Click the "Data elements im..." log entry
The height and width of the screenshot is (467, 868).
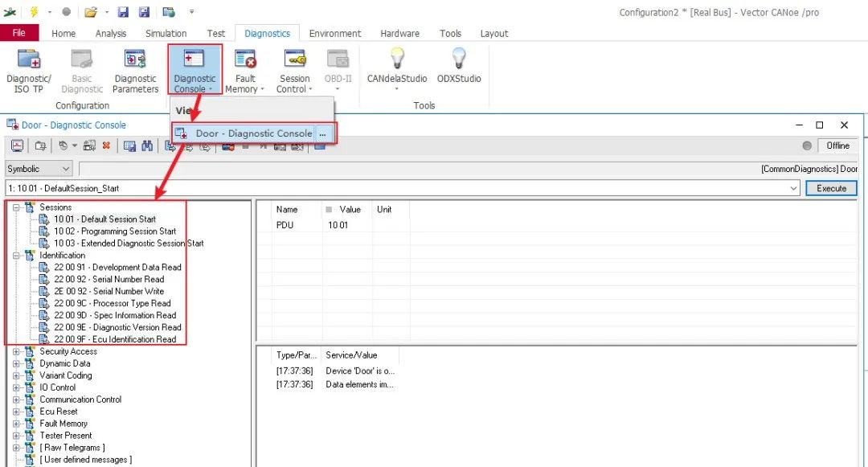[360, 384]
